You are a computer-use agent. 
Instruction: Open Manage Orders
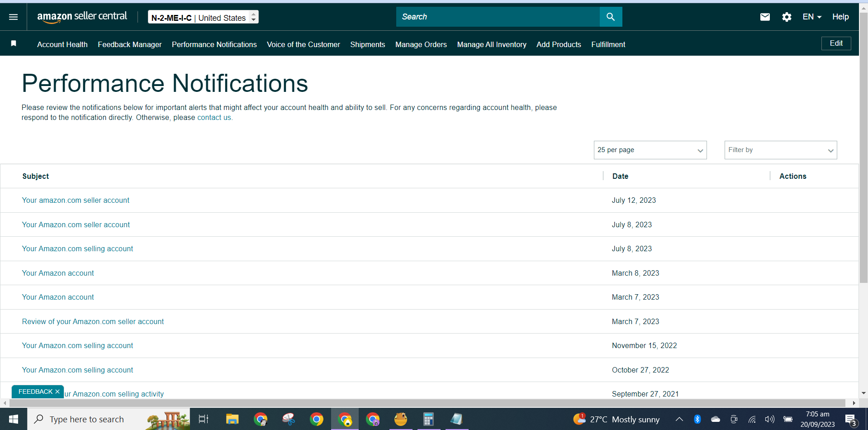(421, 44)
